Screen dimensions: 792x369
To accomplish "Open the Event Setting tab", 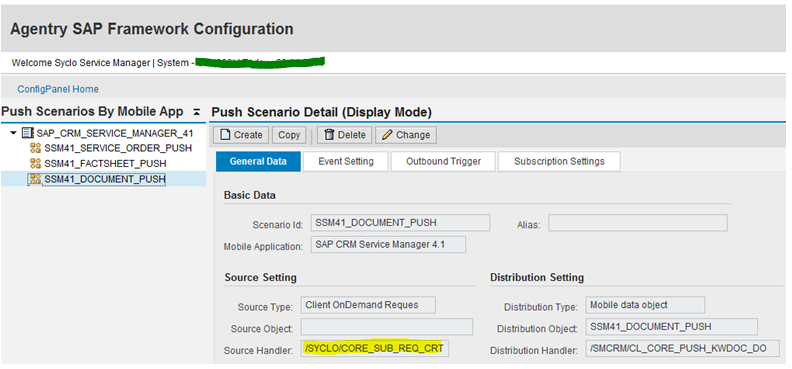I will 345,162.
